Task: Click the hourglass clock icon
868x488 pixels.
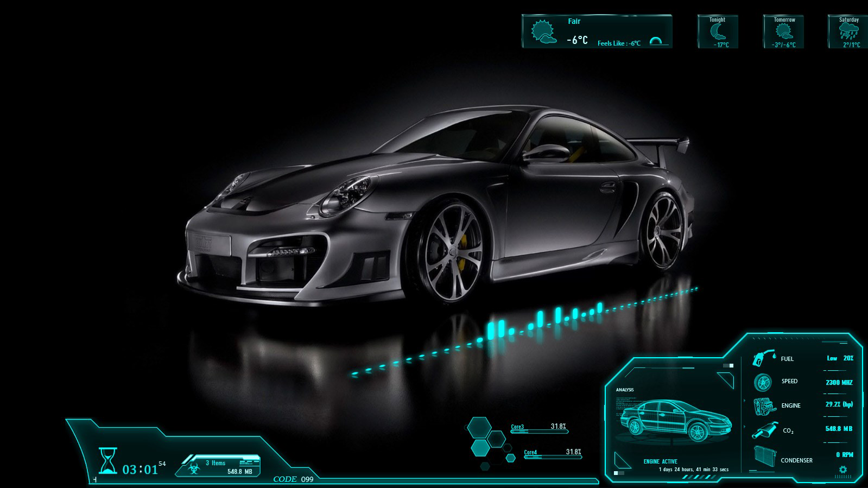Action: click(107, 460)
